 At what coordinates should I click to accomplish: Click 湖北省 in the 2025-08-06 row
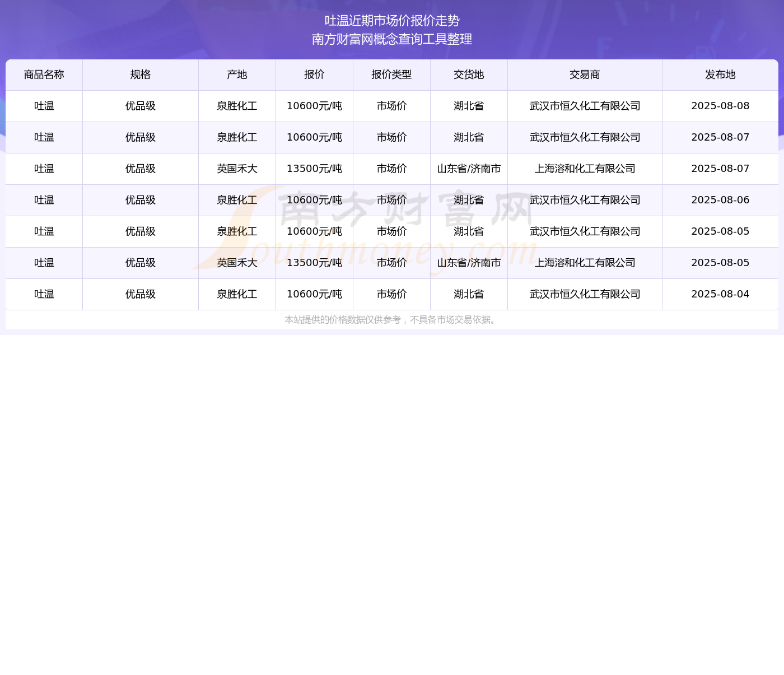coord(469,200)
